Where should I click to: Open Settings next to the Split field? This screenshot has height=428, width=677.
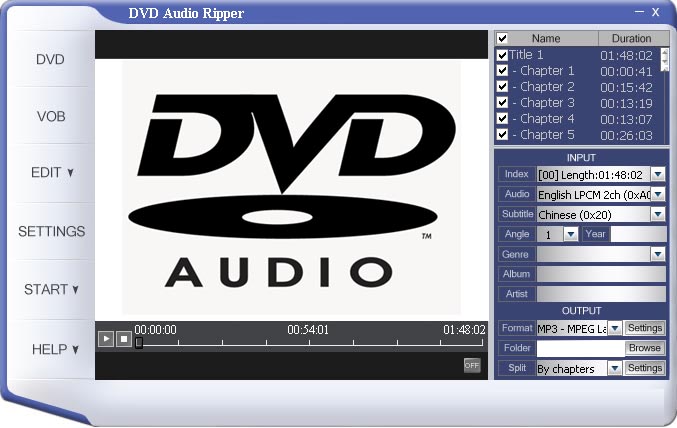645,368
